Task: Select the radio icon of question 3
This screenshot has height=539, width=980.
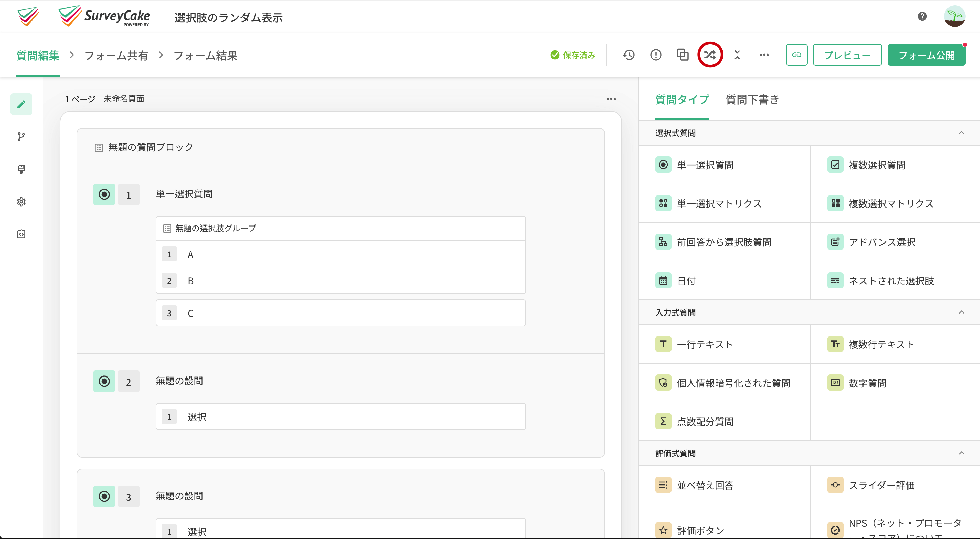Action: (x=104, y=496)
